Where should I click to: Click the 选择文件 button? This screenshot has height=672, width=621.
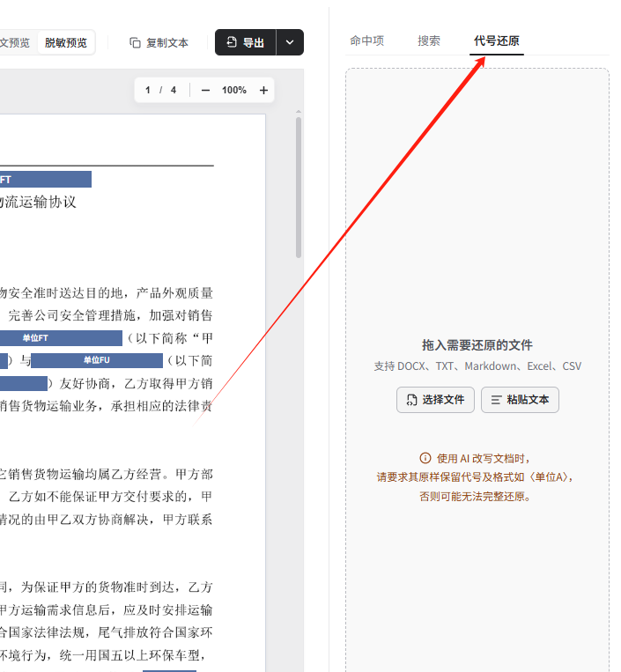point(435,400)
